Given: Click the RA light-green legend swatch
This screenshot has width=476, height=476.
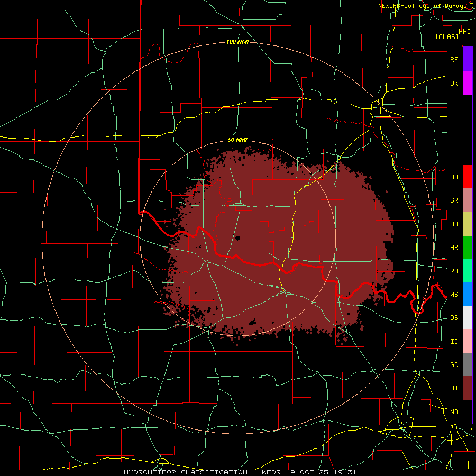Looking at the screenshot, I should pos(467,270).
